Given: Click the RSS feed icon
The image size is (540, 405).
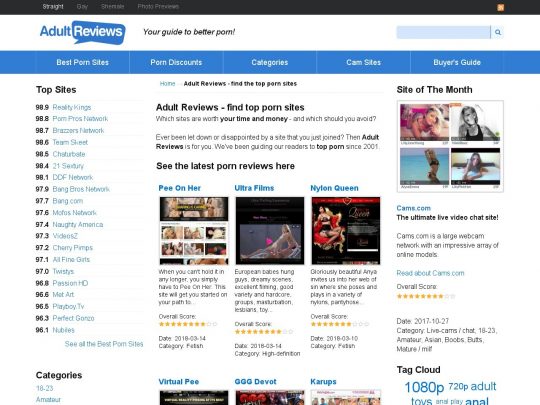Looking at the screenshot, I should tap(500, 8).
